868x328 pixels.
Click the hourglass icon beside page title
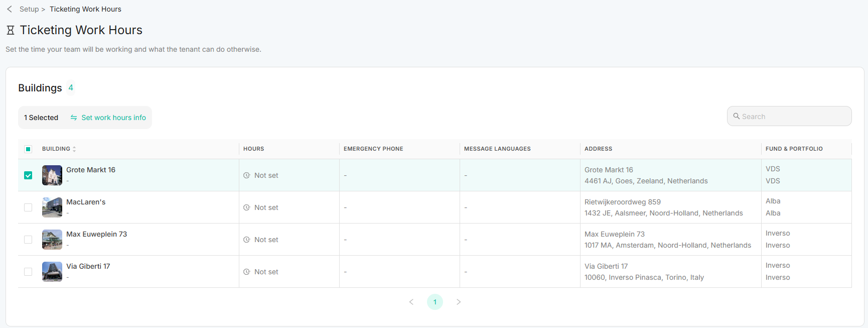[x=10, y=30]
